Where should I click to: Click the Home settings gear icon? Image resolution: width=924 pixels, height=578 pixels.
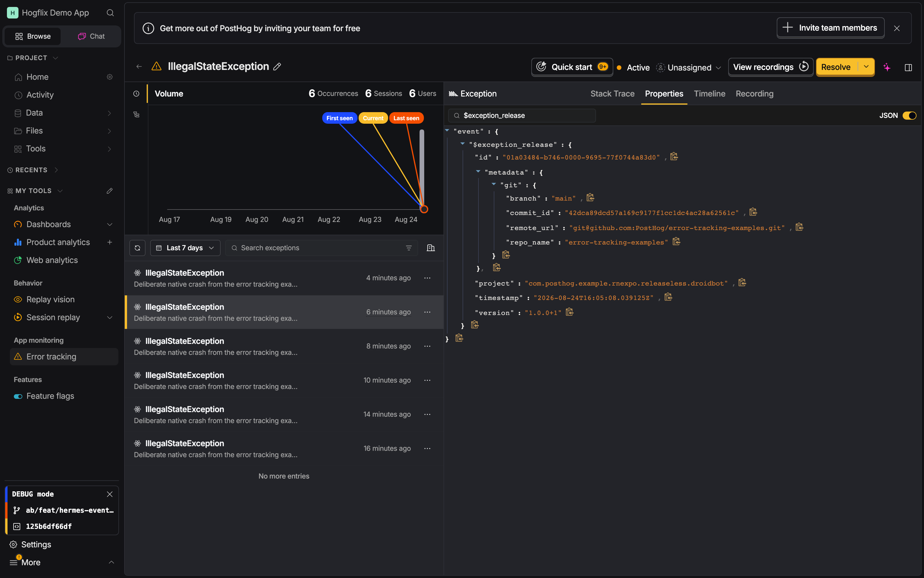[110, 77]
